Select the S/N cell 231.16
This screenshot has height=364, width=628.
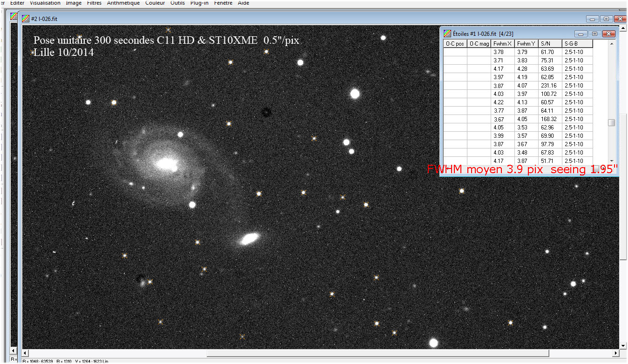point(551,86)
